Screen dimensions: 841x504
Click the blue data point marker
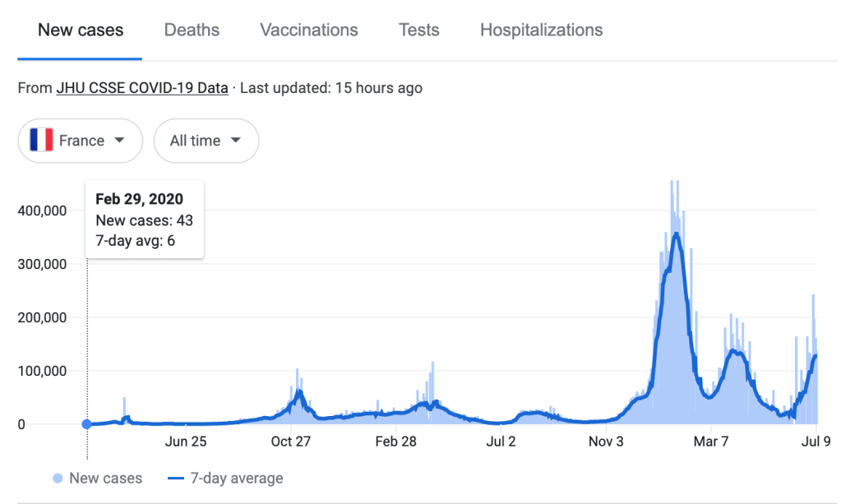point(87,424)
